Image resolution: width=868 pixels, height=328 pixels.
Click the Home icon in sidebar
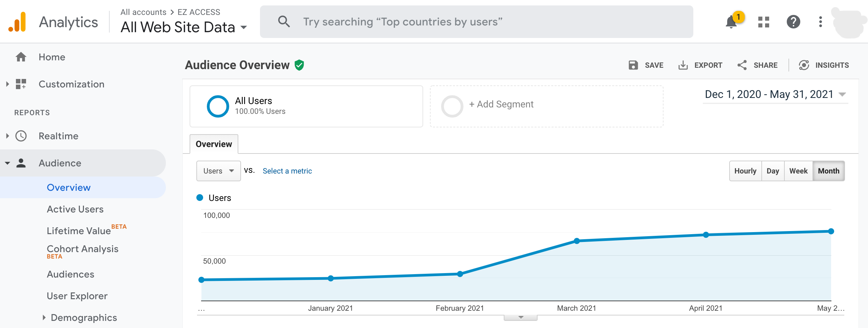21,57
